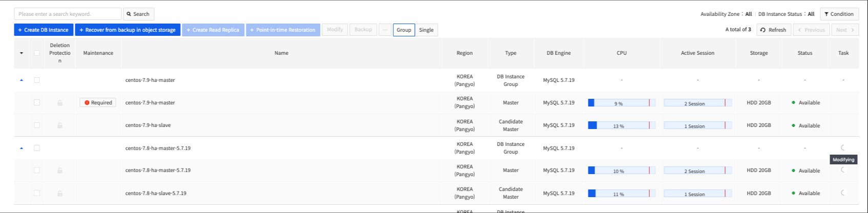Check the centos-7.8-ha-master-5.7.19 group checkbox

37,148
